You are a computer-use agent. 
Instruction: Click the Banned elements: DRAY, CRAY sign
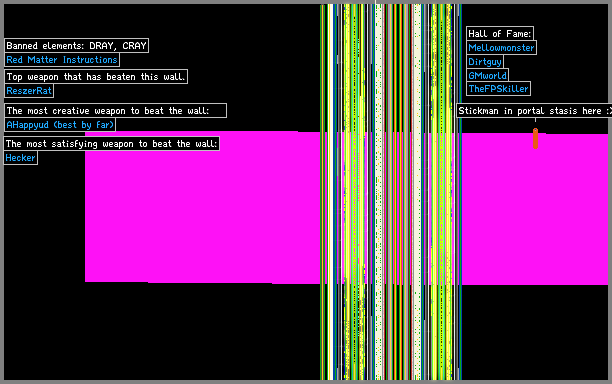click(76, 46)
